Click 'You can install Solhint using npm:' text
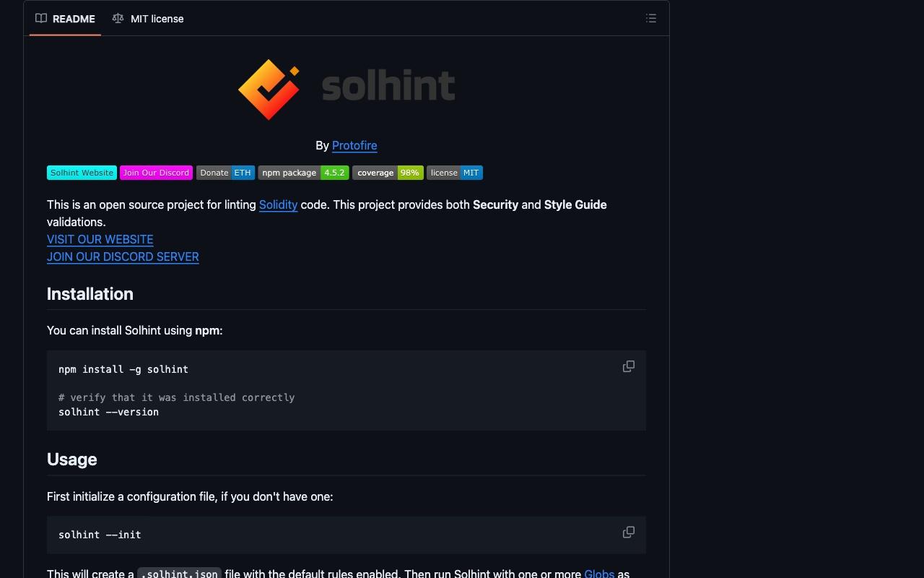 [135, 330]
